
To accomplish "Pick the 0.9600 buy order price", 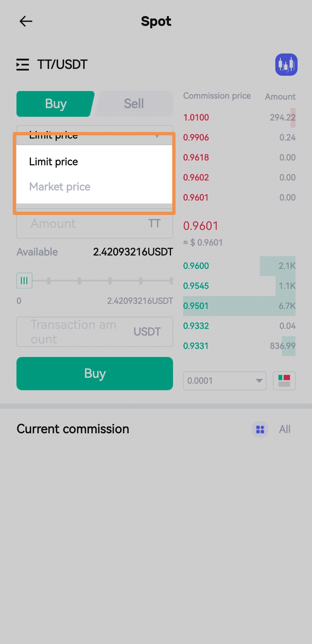I will [196, 266].
